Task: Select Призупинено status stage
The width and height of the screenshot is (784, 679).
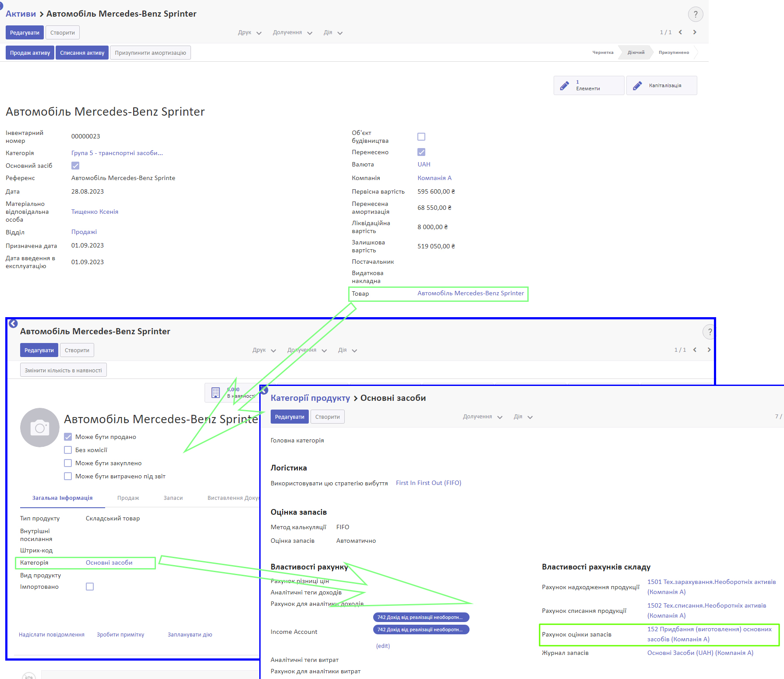Action: (x=674, y=53)
